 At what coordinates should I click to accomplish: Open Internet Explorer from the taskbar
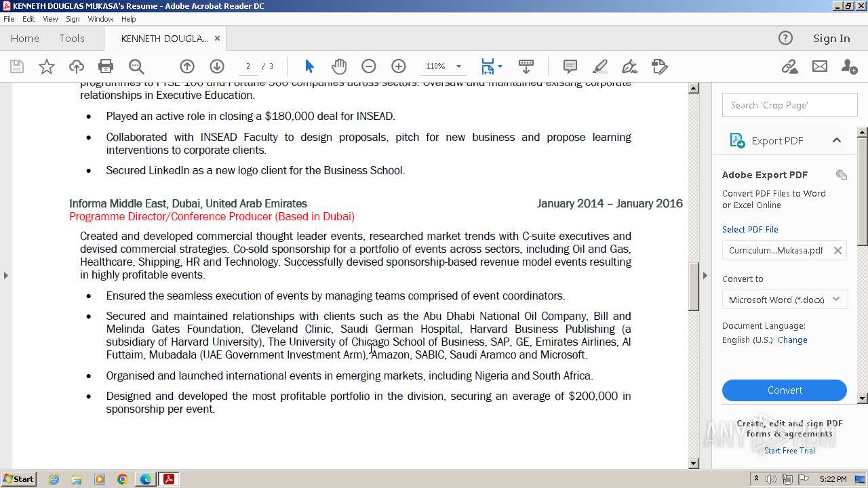click(x=54, y=479)
